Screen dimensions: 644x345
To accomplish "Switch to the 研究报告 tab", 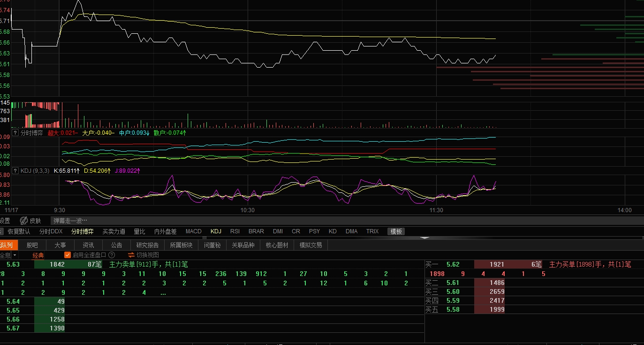I will (147, 245).
